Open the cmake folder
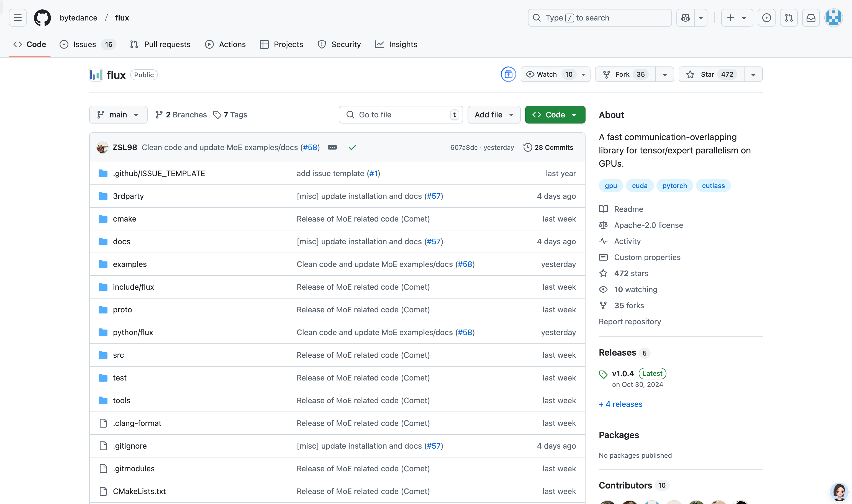Screen dimensions: 852x504 [125, 219]
